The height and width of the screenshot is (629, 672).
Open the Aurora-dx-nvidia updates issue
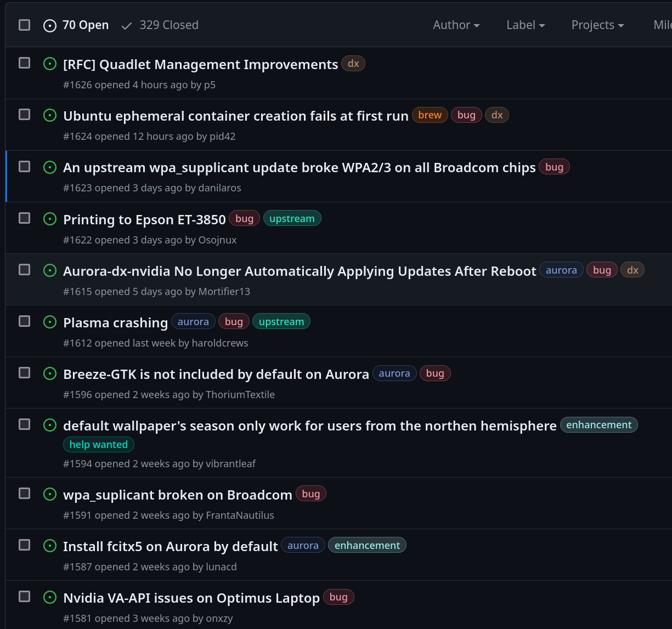(x=300, y=271)
